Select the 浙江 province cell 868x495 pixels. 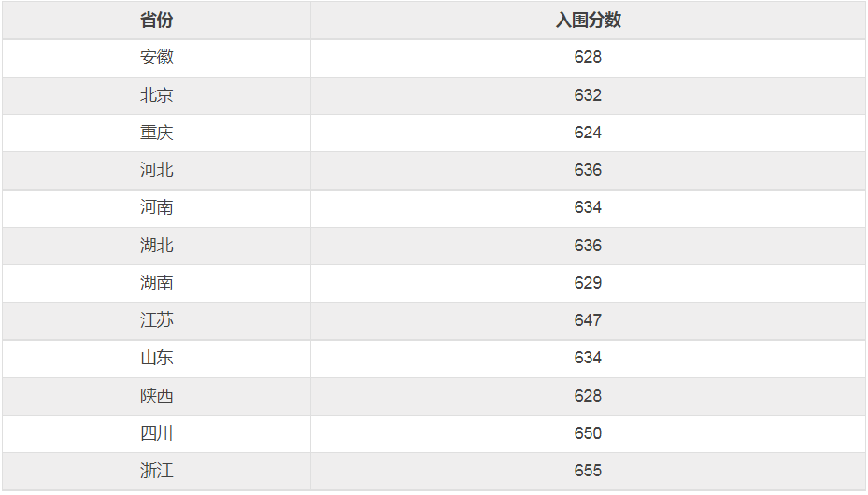[157, 471]
